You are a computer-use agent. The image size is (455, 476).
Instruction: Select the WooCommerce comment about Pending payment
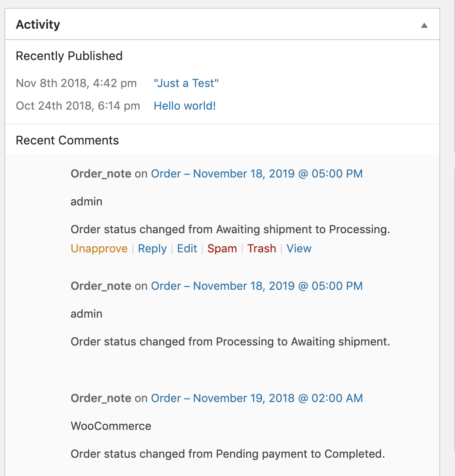click(x=227, y=454)
